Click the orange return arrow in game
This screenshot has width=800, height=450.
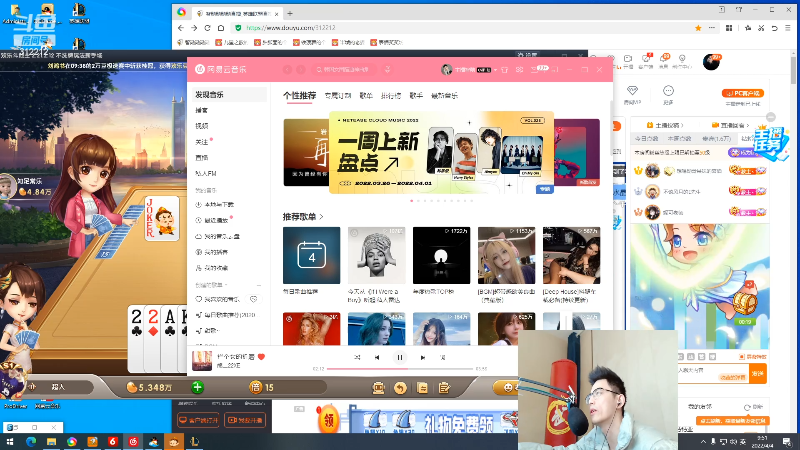pos(401,388)
